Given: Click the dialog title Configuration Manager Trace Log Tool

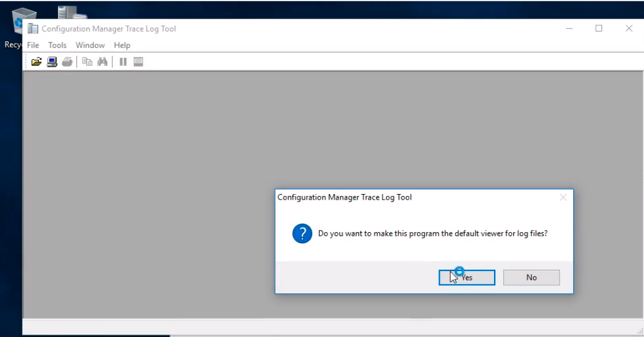Looking at the screenshot, I should pos(345,197).
